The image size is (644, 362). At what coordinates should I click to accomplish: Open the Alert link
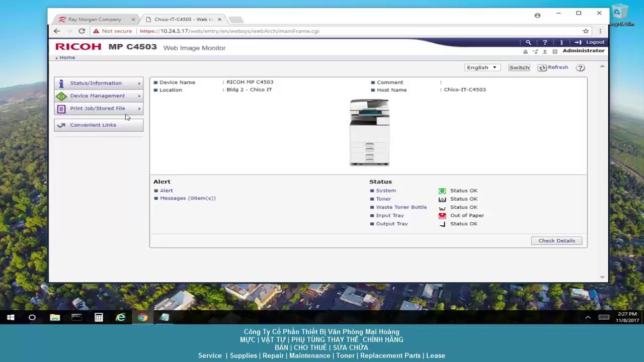pos(166,191)
